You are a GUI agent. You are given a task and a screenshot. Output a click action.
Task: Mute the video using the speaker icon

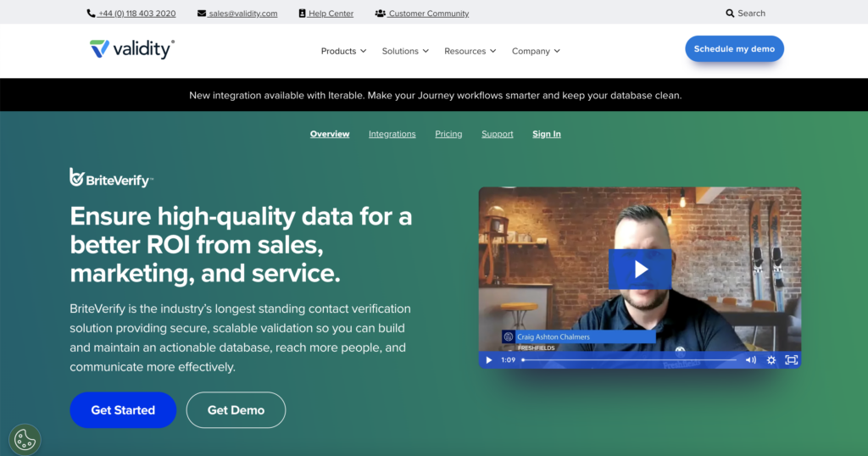pyautogui.click(x=751, y=360)
